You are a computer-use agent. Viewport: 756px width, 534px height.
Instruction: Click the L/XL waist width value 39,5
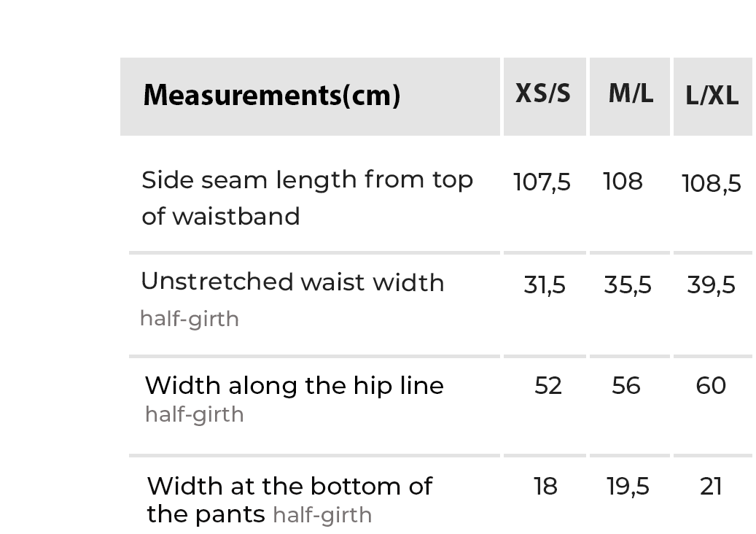711,285
